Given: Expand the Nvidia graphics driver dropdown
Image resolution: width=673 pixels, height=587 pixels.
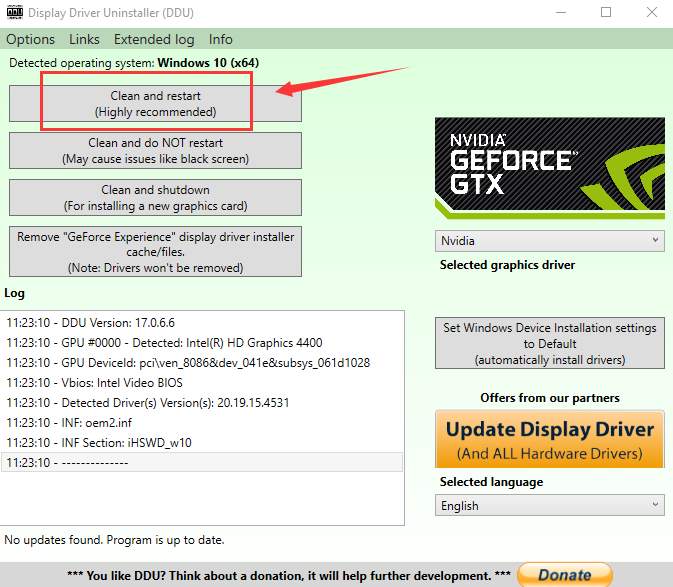Looking at the screenshot, I should click(550, 241).
